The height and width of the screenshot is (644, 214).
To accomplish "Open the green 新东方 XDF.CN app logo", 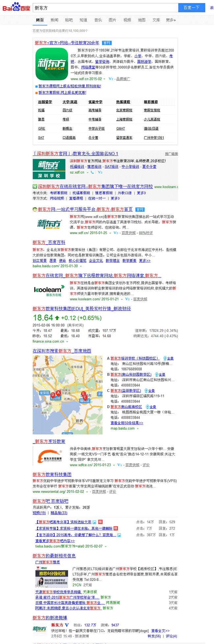I will [x=52, y=64].
